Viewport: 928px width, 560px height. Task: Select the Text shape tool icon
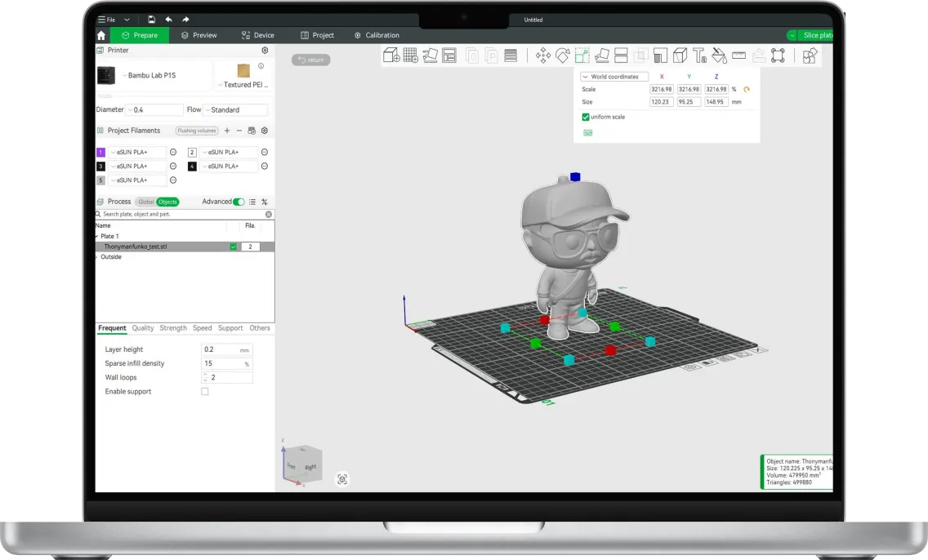coord(700,56)
